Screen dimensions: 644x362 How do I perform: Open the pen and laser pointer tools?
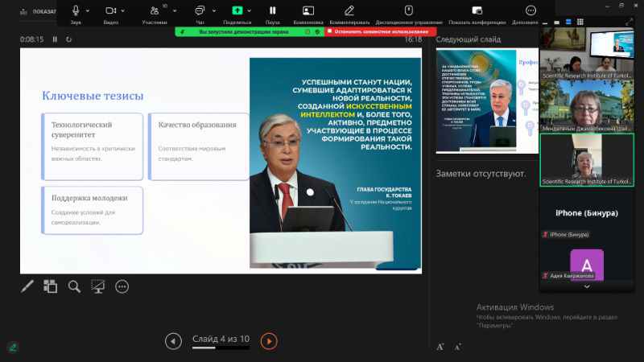tap(27, 286)
